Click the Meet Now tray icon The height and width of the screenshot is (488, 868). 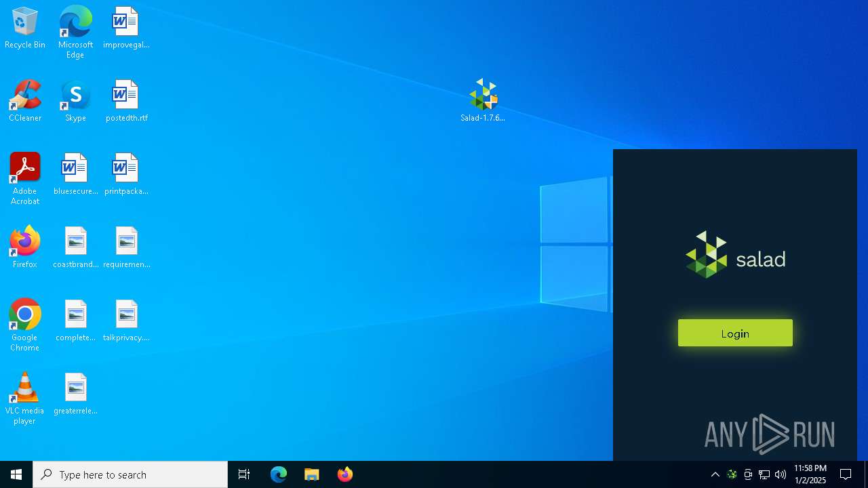(748, 474)
